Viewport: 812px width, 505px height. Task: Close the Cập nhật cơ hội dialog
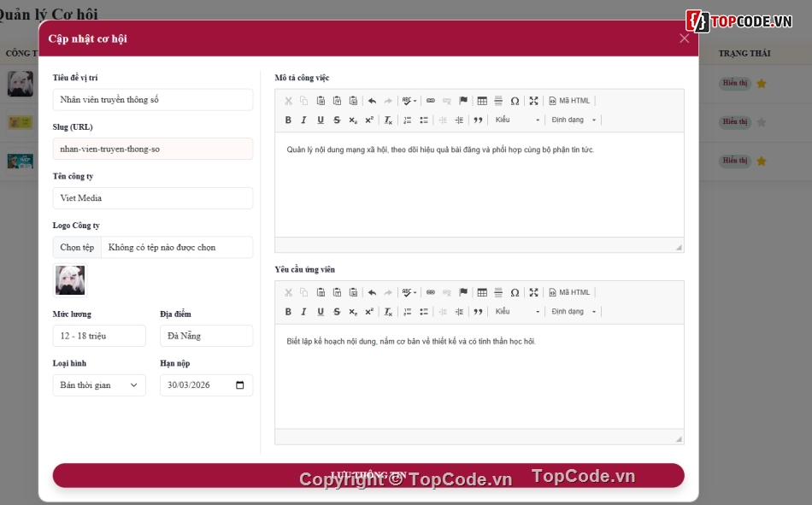click(684, 38)
